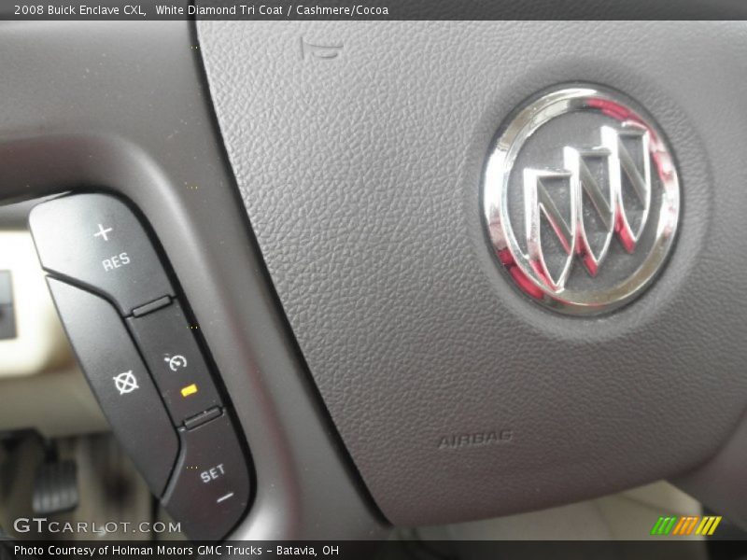The image size is (747, 560).
Task: Click the cruise cancel X-circle icon
Action: [126, 383]
